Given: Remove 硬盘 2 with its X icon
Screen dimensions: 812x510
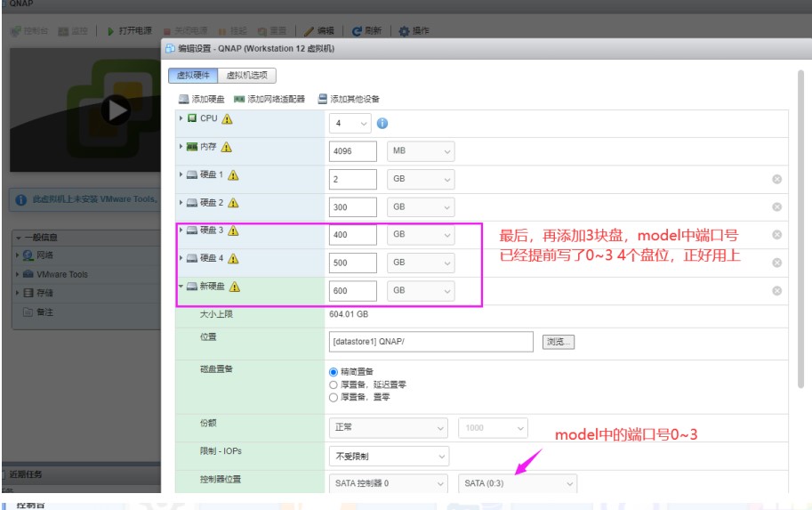Looking at the screenshot, I should click(776, 206).
